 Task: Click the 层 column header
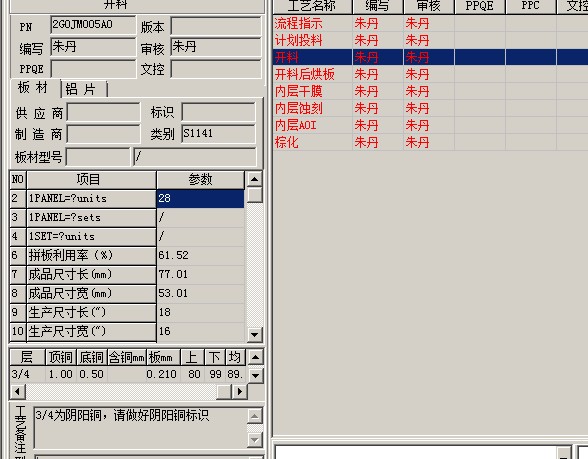tap(27, 357)
